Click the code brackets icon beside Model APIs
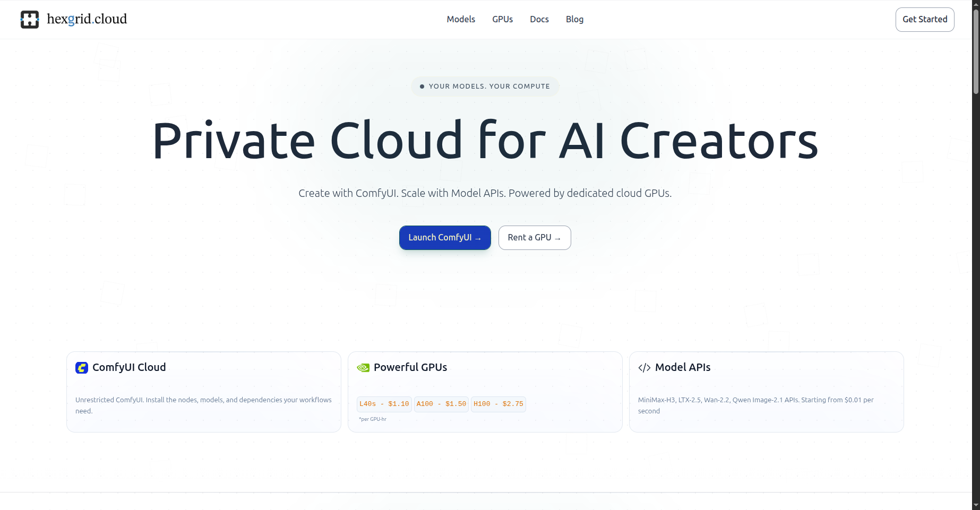The width and height of the screenshot is (980, 510). pyautogui.click(x=644, y=368)
